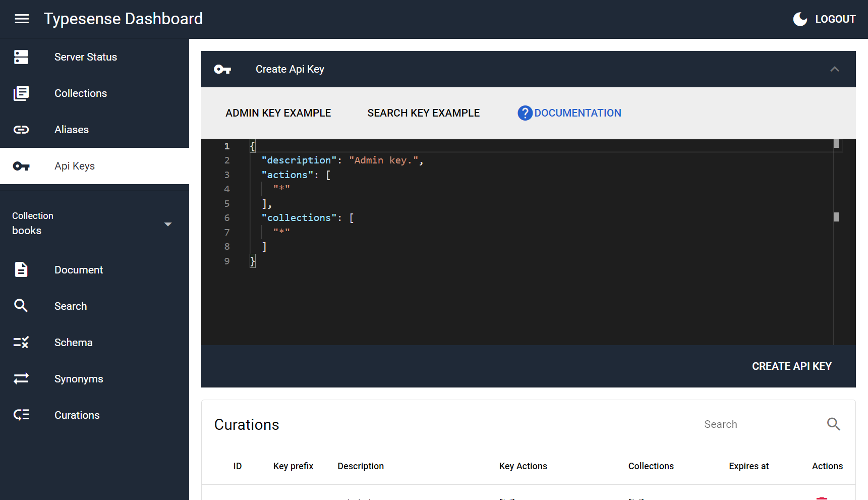Click the Search magnifier icon in the sidebar
This screenshot has height=500, width=868.
21,306
